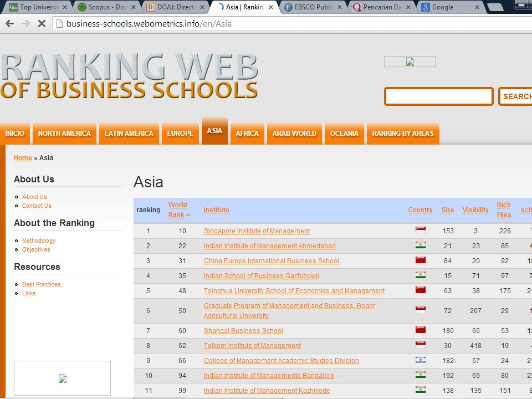The width and height of the screenshot is (532, 399).
Task: Click the browser forward arrow
Action: [x=25, y=23]
